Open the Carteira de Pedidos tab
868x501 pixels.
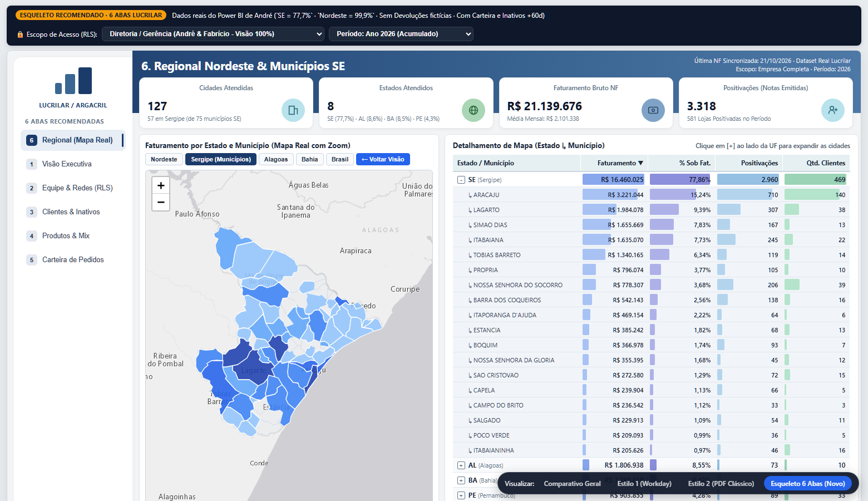[73, 260]
